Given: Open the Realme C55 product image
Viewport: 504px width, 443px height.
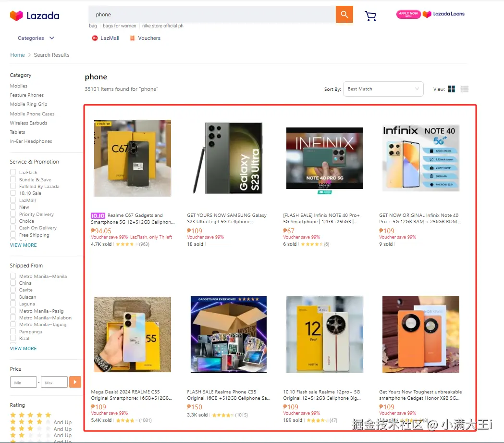Looking at the screenshot, I should (x=133, y=334).
